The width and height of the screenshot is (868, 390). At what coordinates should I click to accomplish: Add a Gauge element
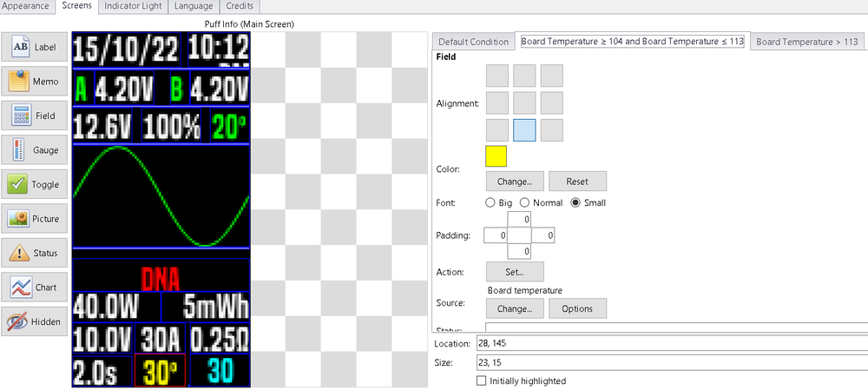[35, 150]
